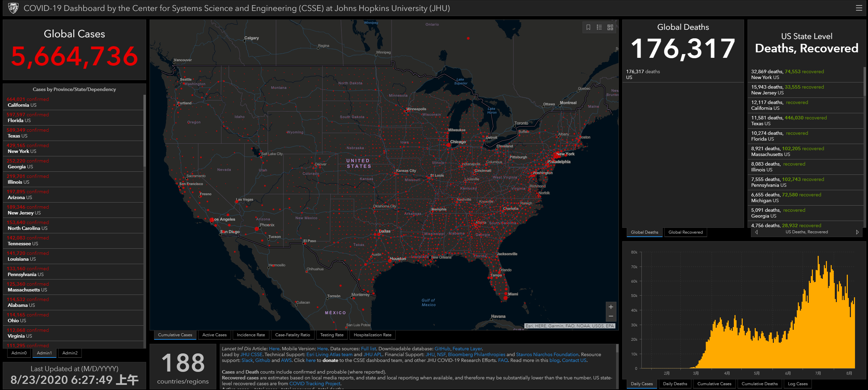868x390 pixels.
Task: Show Global Recovered tab
Action: click(x=685, y=232)
